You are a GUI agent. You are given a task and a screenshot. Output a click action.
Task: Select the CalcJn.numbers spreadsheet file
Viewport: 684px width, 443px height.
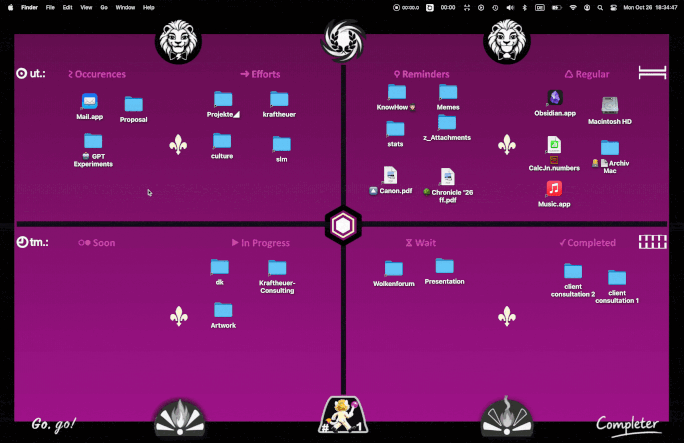(554, 145)
